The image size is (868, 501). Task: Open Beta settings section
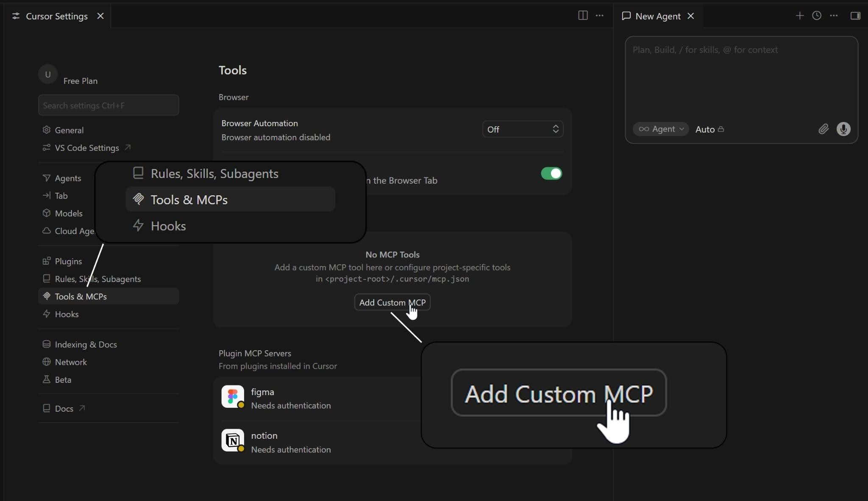coord(108,380)
